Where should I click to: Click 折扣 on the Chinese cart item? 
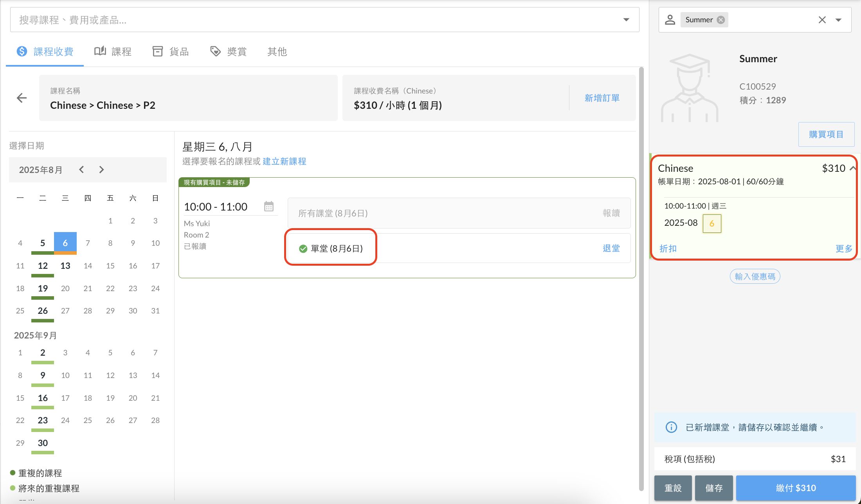(668, 248)
